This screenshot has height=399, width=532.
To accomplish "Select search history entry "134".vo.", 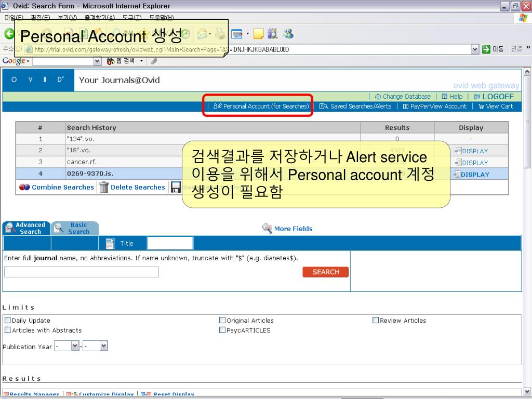I will (81, 139).
